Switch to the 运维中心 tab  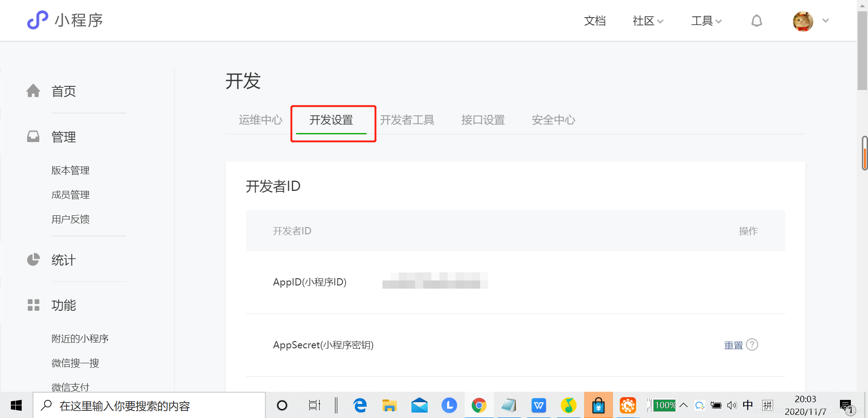point(260,120)
